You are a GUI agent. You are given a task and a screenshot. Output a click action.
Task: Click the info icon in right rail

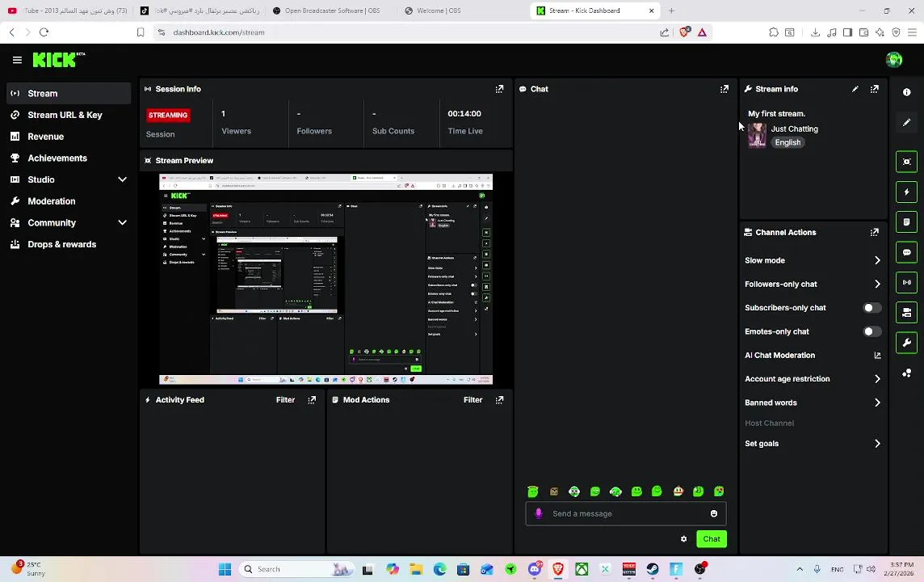click(x=906, y=92)
